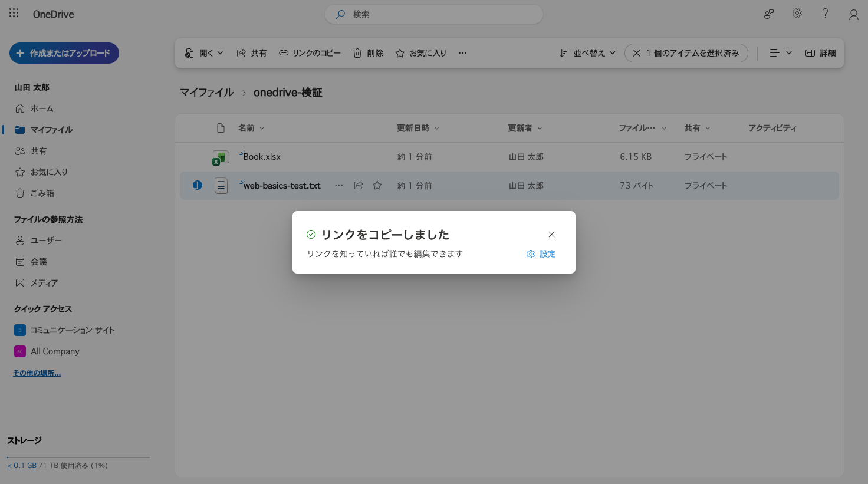Viewport: 868px width, 484px height.
Task: Open the settings gear in header
Action: tap(797, 13)
